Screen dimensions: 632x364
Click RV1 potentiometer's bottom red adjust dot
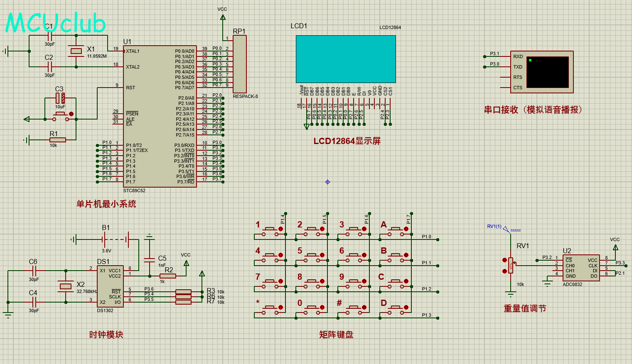[505, 271]
